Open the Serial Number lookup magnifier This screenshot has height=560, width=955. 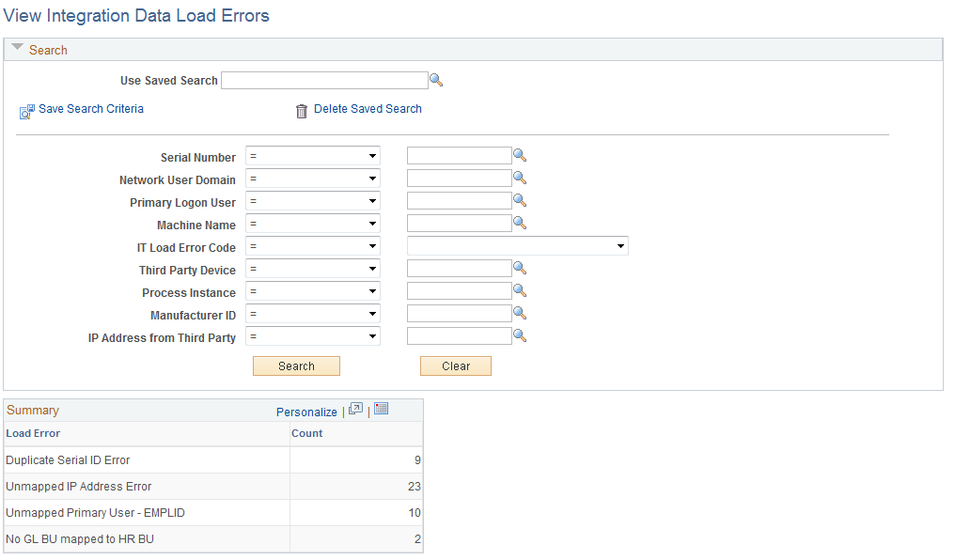point(520,155)
